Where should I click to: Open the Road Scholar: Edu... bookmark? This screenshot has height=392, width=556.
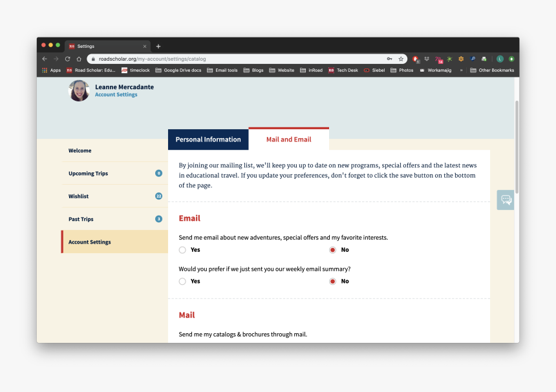click(x=91, y=70)
